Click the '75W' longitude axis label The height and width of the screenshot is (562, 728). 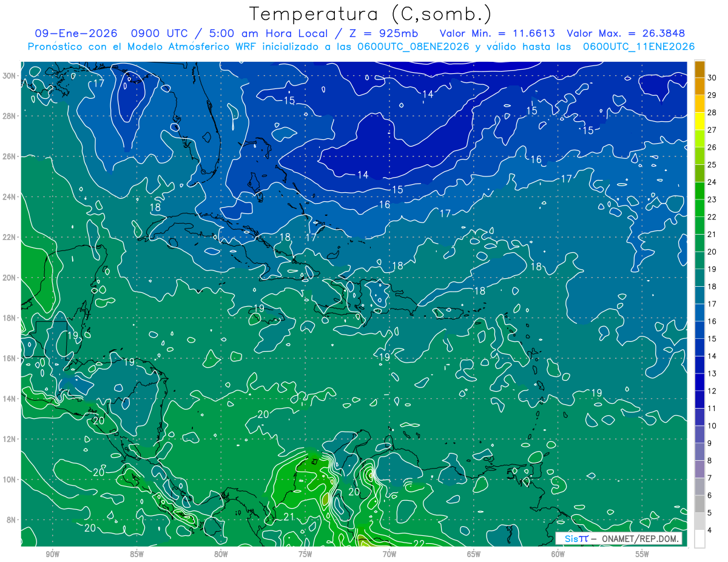coord(305,554)
